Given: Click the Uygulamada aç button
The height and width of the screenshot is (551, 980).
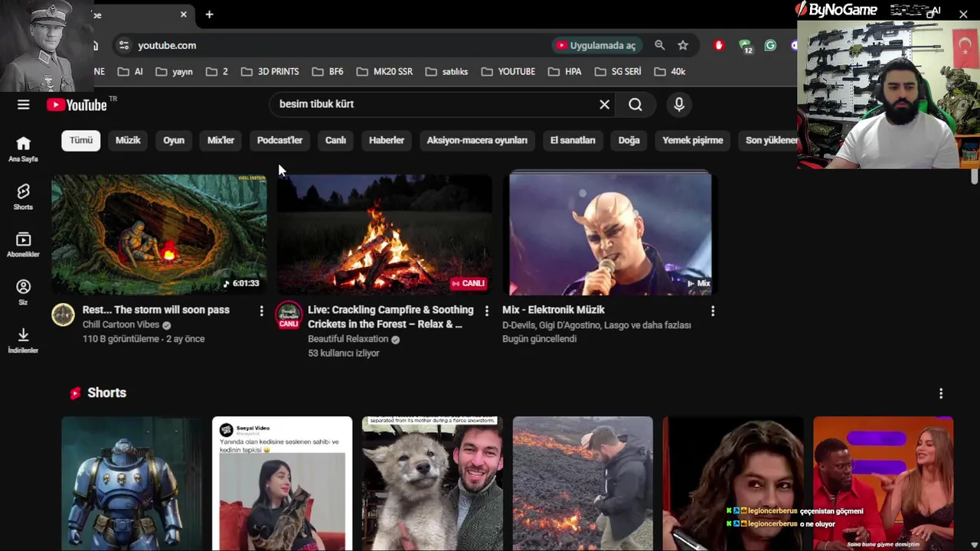Looking at the screenshot, I should pyautogui.click(x=596, y=45).
